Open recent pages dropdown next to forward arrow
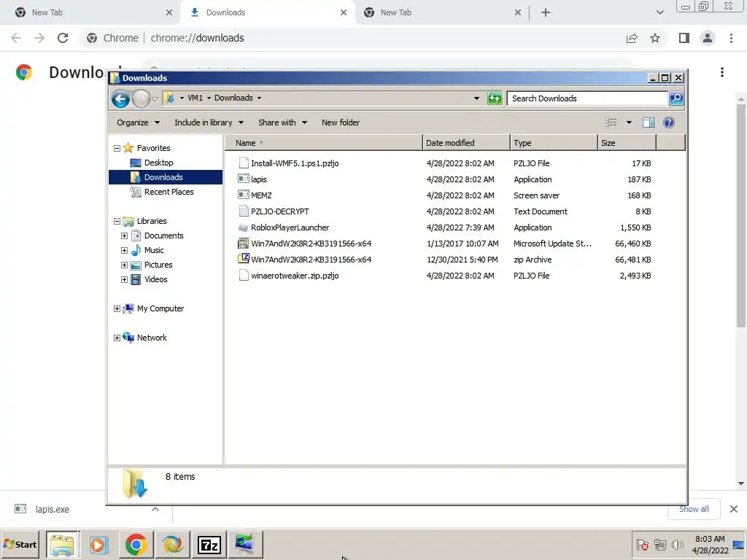The height and width of the screenshot is (560, 747). click(x=155, y=99)
